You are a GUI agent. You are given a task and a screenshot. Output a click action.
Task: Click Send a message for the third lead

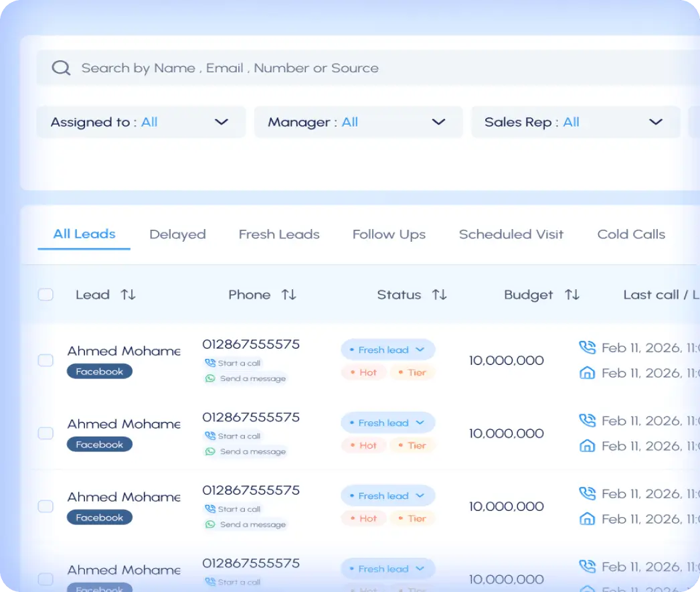(x=252, y=524)
